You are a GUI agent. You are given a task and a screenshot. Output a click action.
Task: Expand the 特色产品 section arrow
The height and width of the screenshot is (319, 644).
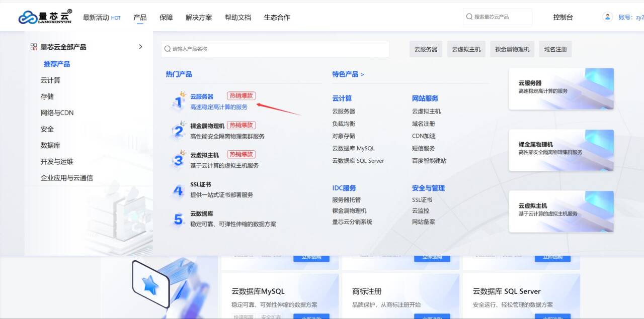tap(362, 74)
